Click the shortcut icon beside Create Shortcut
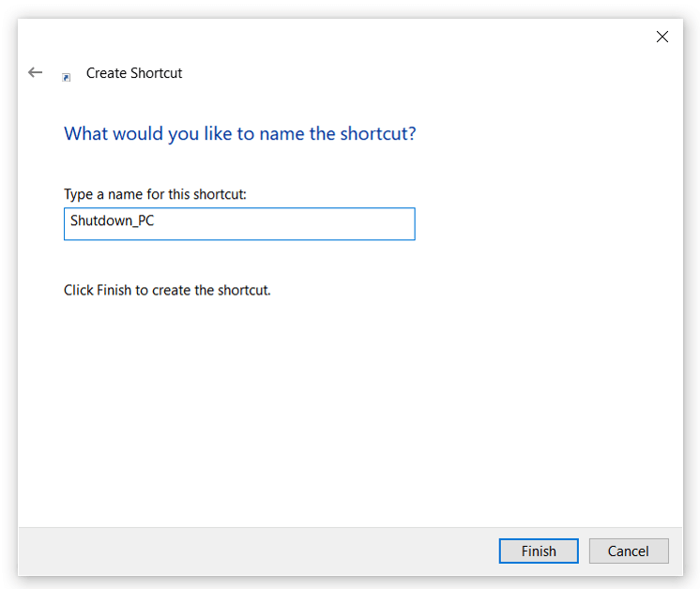 [66, 78]
